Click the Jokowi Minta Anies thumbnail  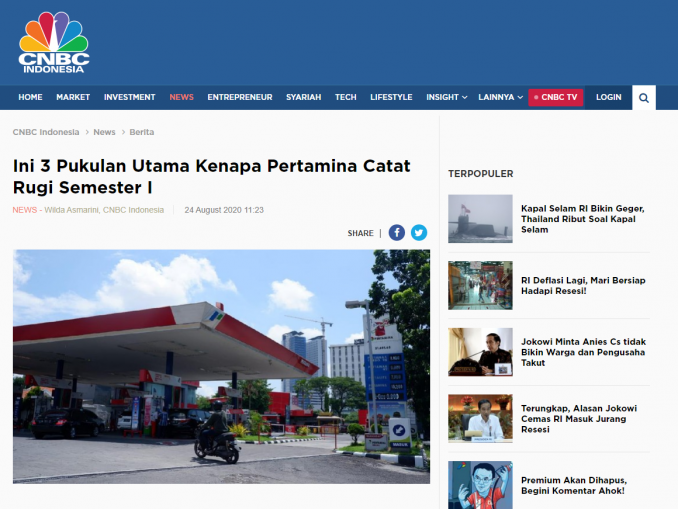click(480, 352)
